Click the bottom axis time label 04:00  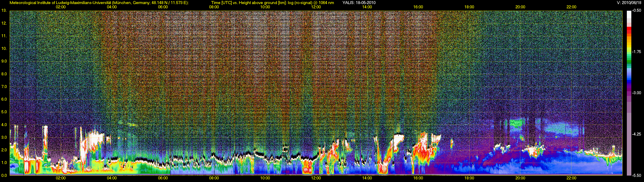point(112,178)
